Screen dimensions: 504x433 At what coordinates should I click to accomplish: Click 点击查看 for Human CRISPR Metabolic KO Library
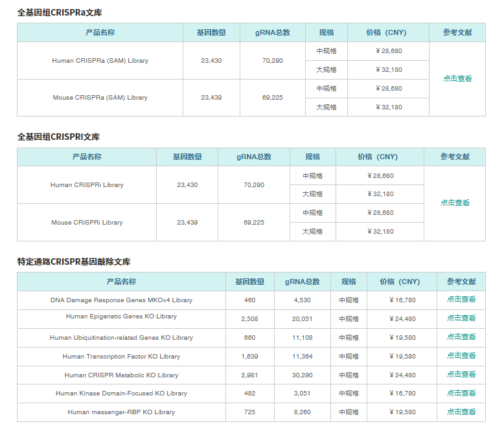[461, 374]
